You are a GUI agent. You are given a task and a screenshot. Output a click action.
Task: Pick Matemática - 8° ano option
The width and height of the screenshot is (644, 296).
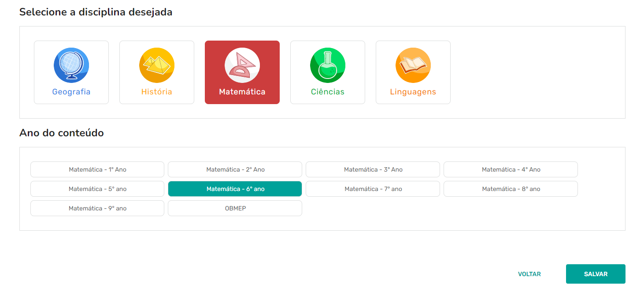point(511,189)
